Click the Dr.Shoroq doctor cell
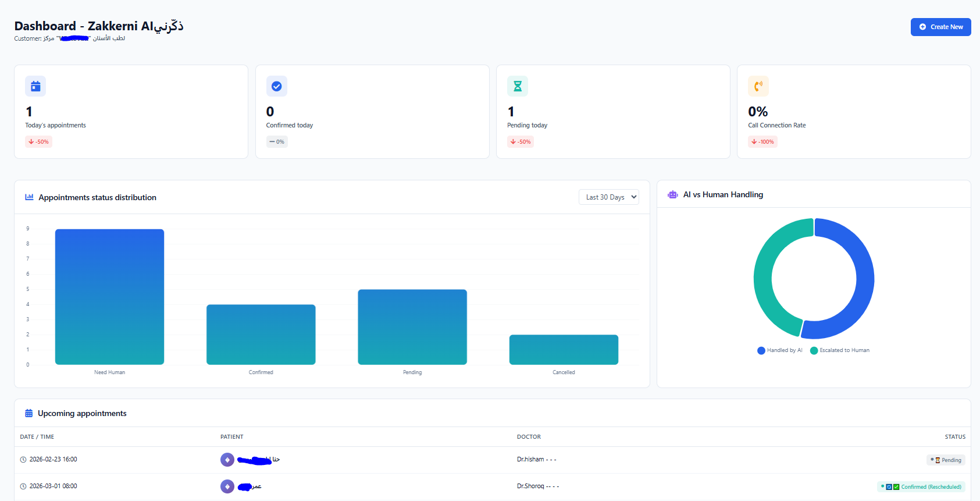The image size is (980, 501). click(x=538, y=486)
